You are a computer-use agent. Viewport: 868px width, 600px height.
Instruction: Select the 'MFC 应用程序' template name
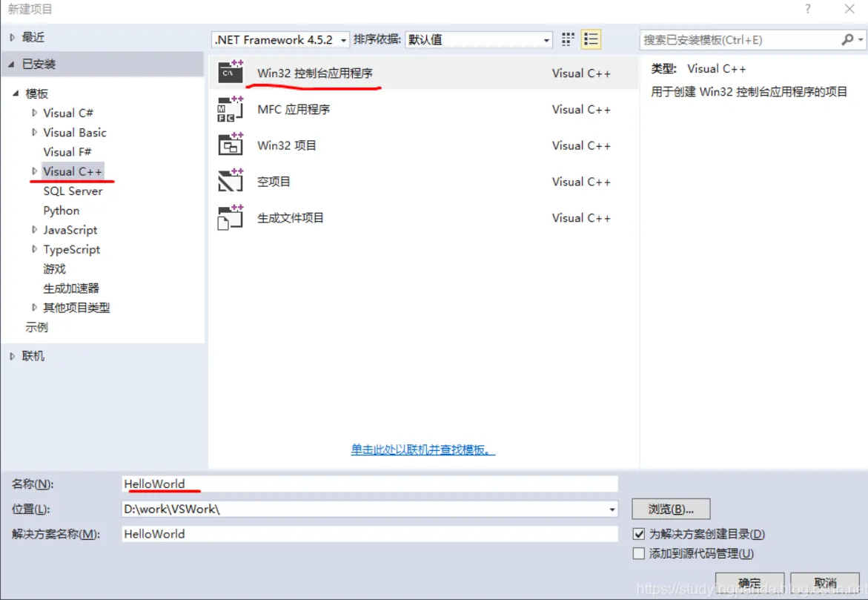tap(294, 109)
